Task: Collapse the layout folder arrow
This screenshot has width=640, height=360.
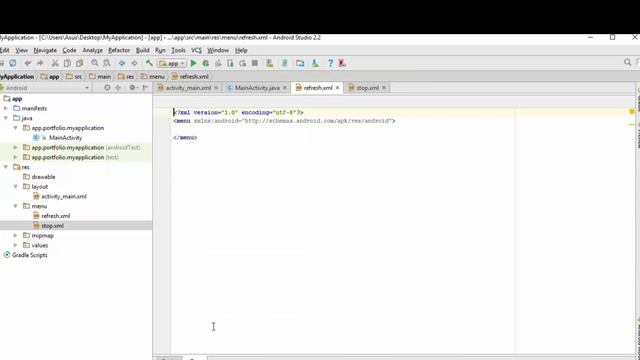Action: click(16, 187)
